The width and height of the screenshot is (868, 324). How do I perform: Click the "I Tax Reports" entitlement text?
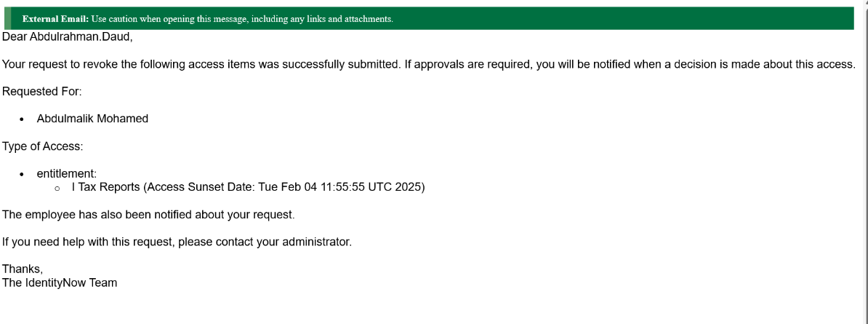105,187
